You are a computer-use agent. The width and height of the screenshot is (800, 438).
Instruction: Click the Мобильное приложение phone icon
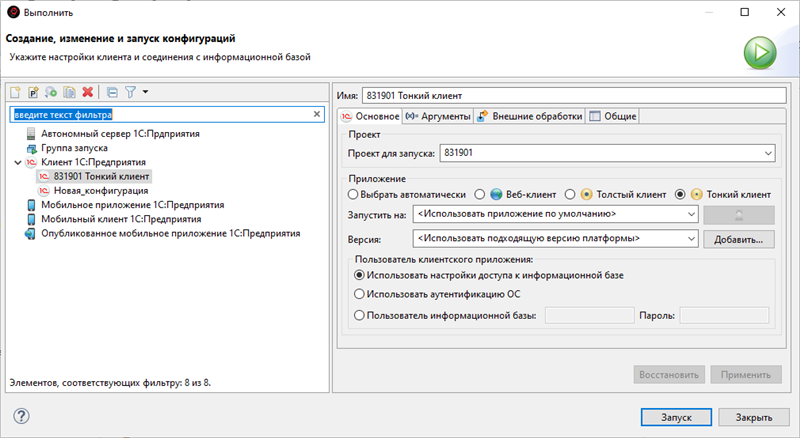[x=31, y=205]
